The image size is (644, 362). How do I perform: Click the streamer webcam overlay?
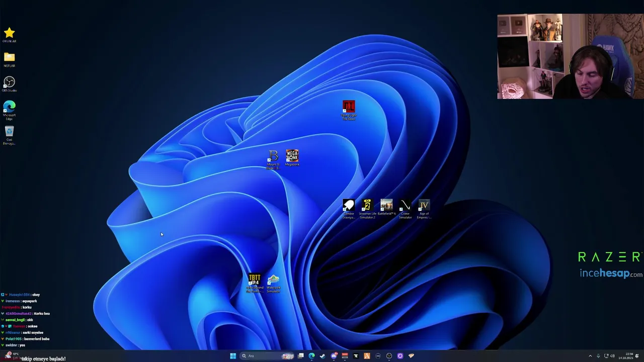coord(571,56)
